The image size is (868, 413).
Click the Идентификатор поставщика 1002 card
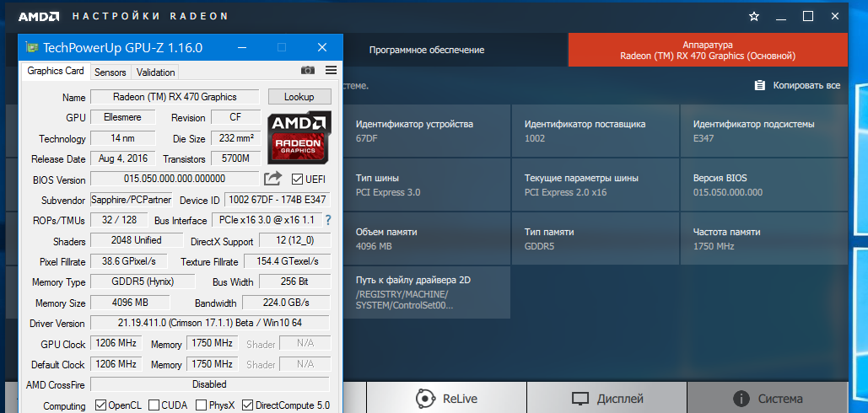tap(595, 131)
